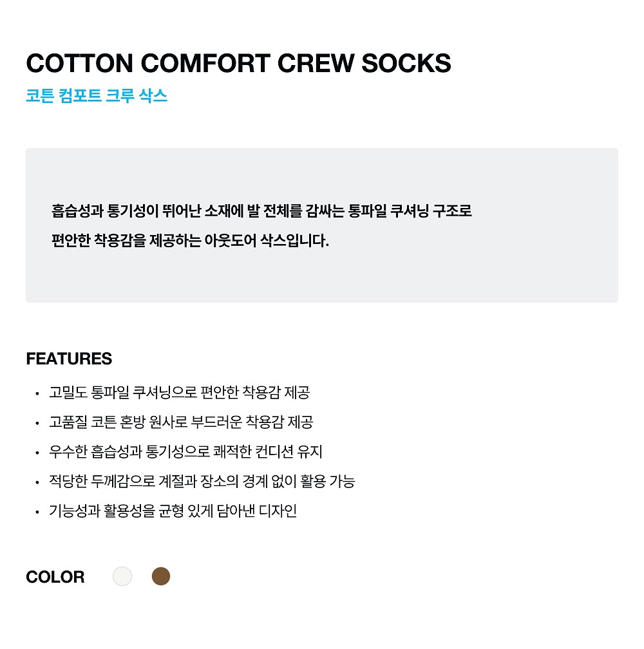Click the bullet before 고밀도 통파일 쿠셔닝
The image size is (644, 649).
click(x=37, y=393)
